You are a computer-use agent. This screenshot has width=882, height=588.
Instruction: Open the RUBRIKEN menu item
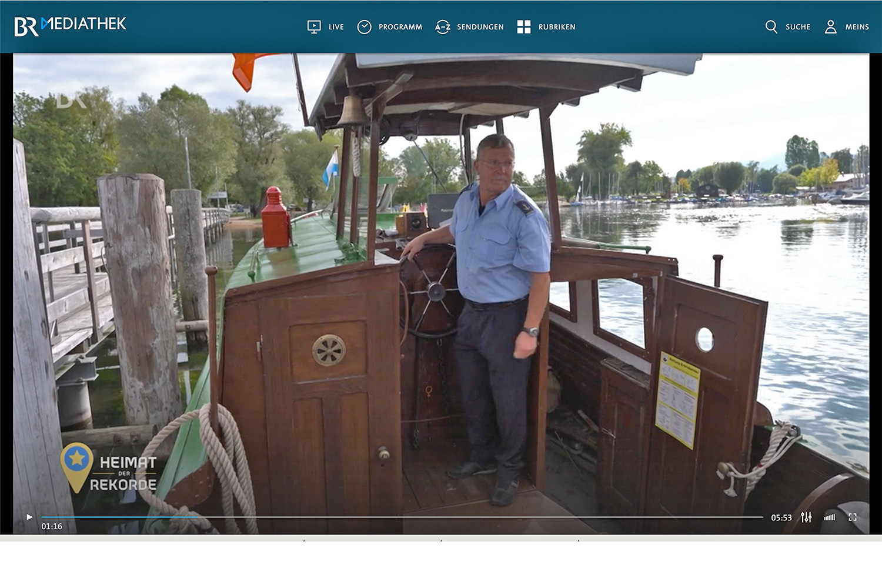pos(557,27)
